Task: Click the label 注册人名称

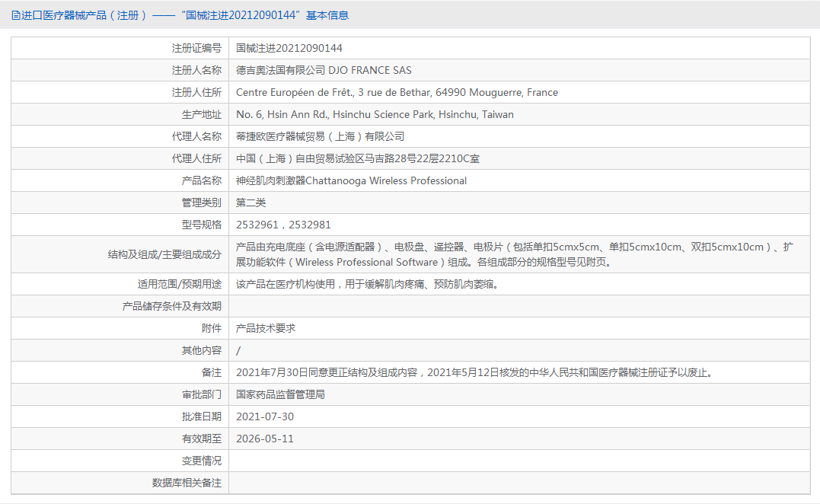Action: pyautogui.click(x=196, y=70)
